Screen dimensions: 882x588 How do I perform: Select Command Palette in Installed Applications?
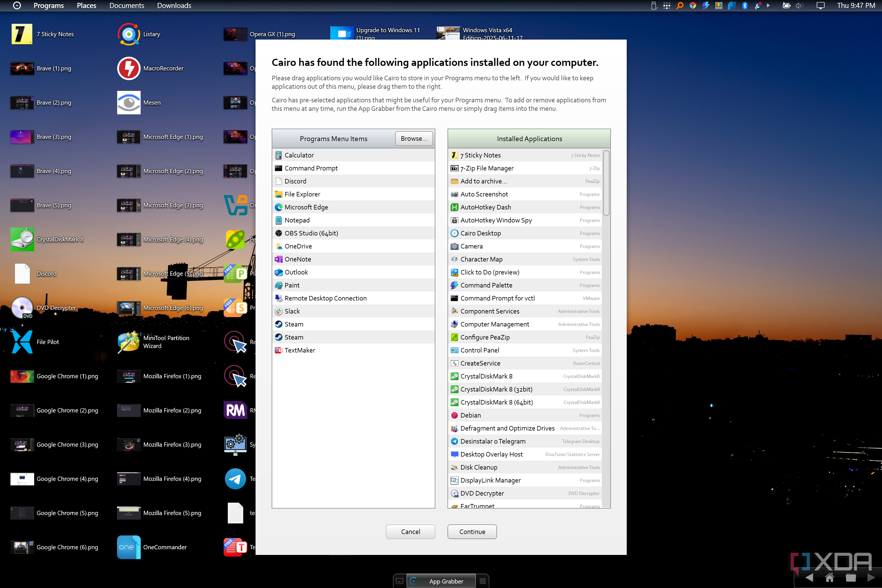coord(525,285)
